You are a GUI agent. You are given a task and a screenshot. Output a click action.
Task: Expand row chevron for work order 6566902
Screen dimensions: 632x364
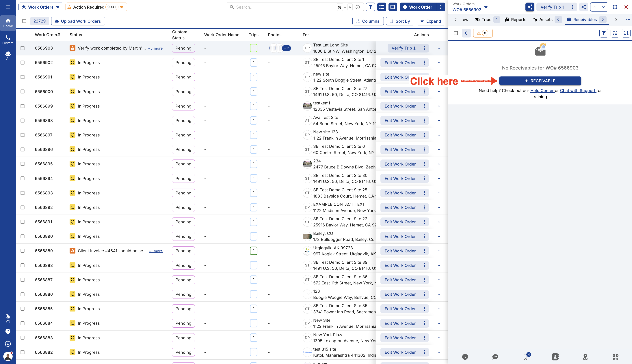point(439,63)
